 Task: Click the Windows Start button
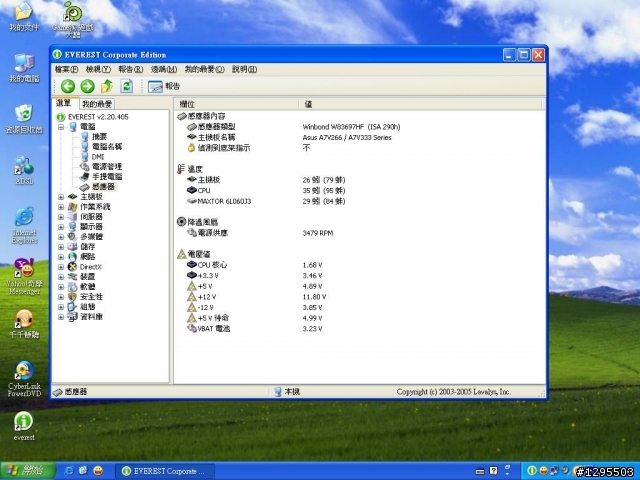[27, 471]
